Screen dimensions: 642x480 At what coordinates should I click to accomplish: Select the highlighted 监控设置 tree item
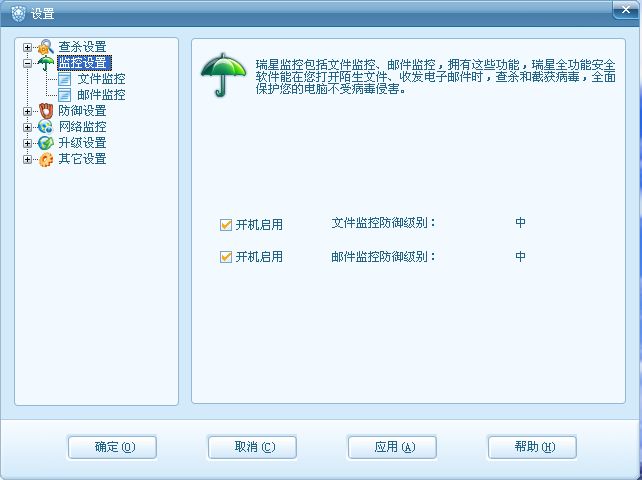point(84,63)
